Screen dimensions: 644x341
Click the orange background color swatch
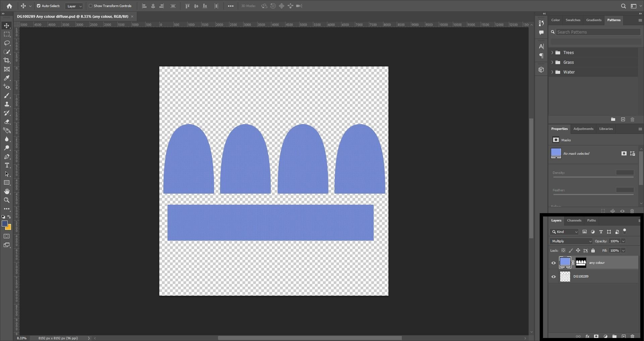pyautogui.click(x=9, y=228)
